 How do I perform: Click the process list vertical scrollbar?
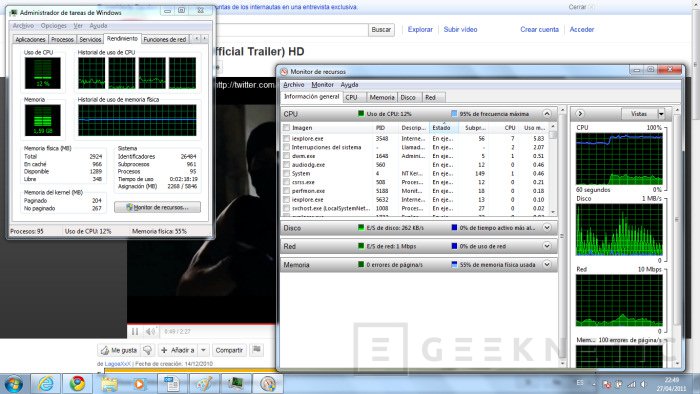point(553,170)
